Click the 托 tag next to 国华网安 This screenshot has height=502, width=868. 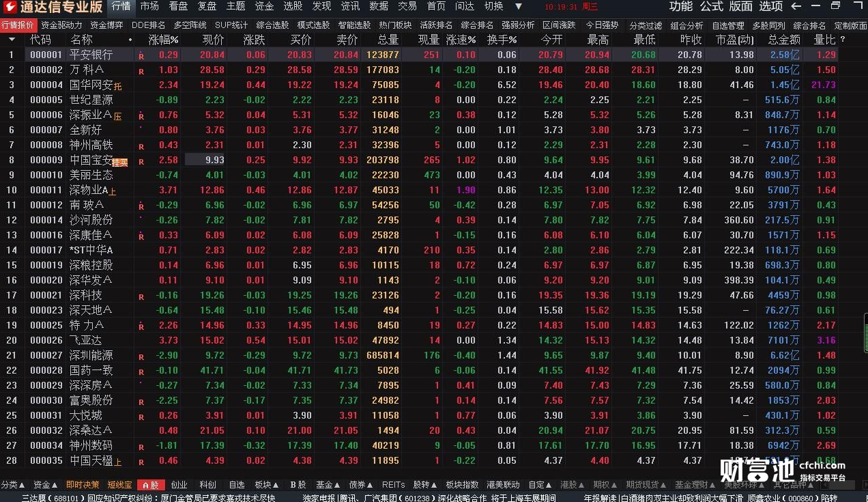(117, 86)
